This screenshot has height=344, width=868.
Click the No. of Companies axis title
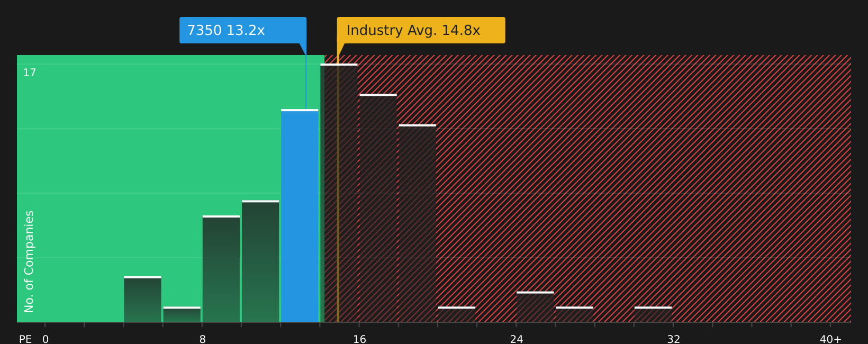tap(29, 261)
